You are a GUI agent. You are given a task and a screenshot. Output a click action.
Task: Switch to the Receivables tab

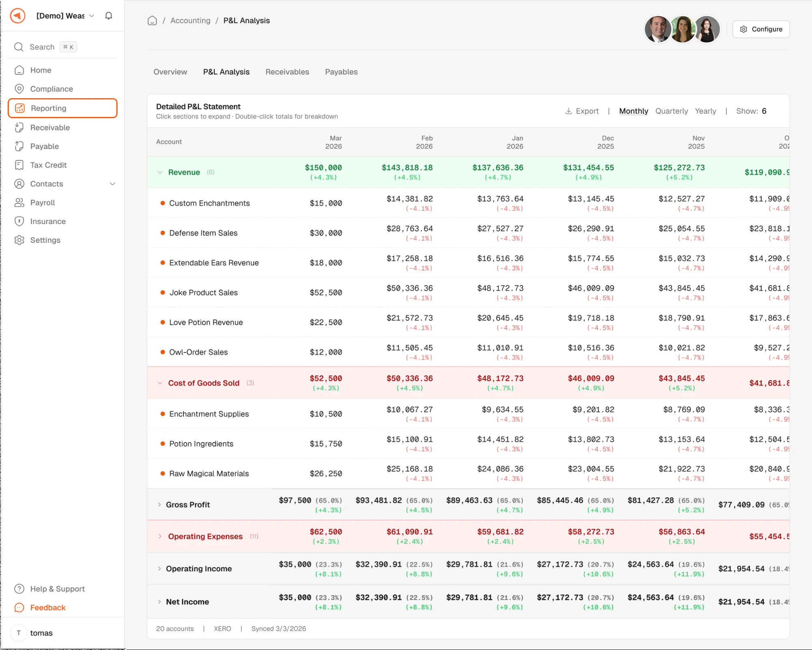[x=287, y=72]
